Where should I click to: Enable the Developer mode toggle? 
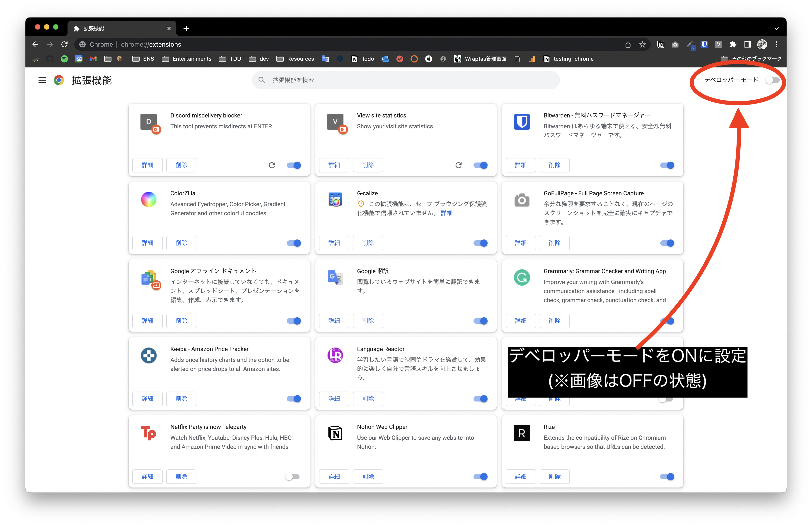[772, 80]
